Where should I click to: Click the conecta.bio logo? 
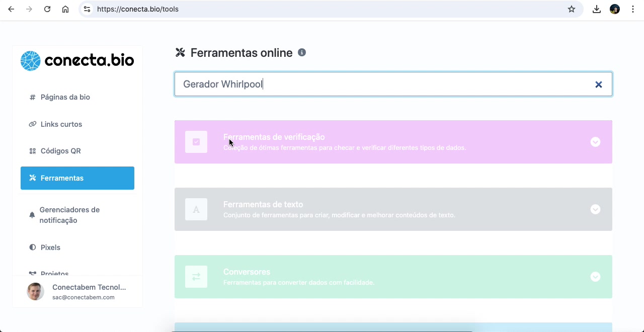click(77, 61)
